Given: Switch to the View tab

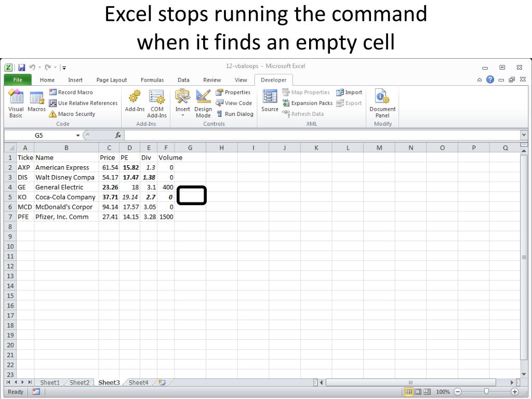Looking at the screenshot, I should pos(241,80).
